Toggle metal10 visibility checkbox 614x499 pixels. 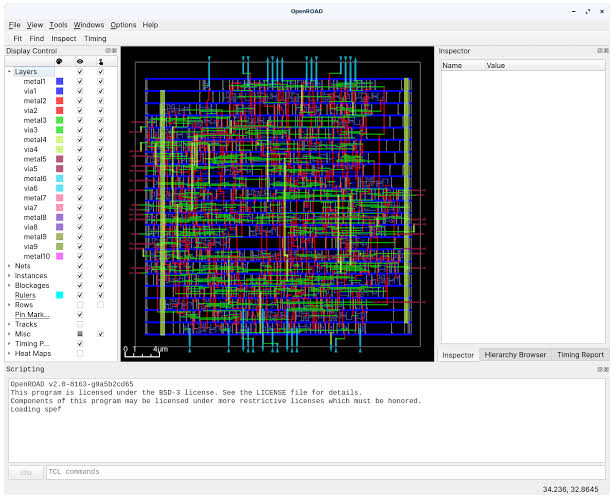tap(80, 256)
